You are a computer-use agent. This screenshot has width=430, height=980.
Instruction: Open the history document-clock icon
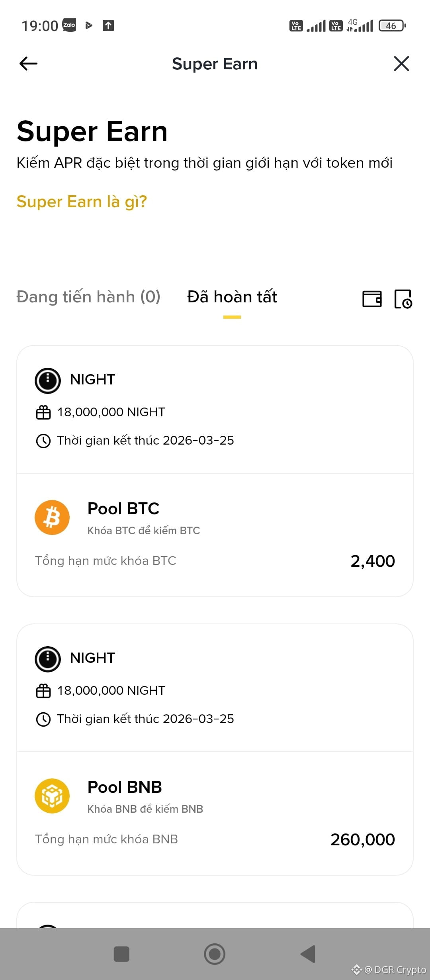coord(403,299)
